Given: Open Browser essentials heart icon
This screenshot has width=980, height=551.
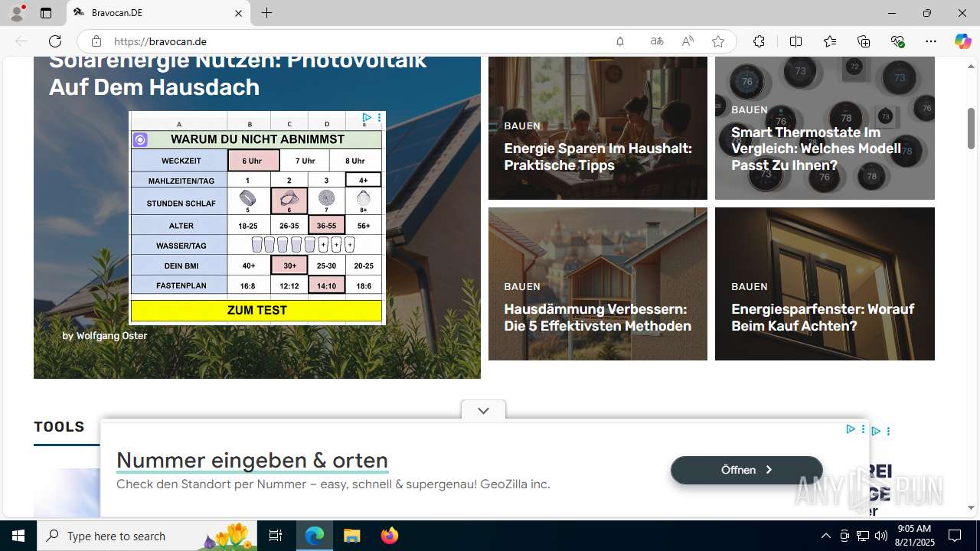Looking at the screenshot, I should coord(898,41).
